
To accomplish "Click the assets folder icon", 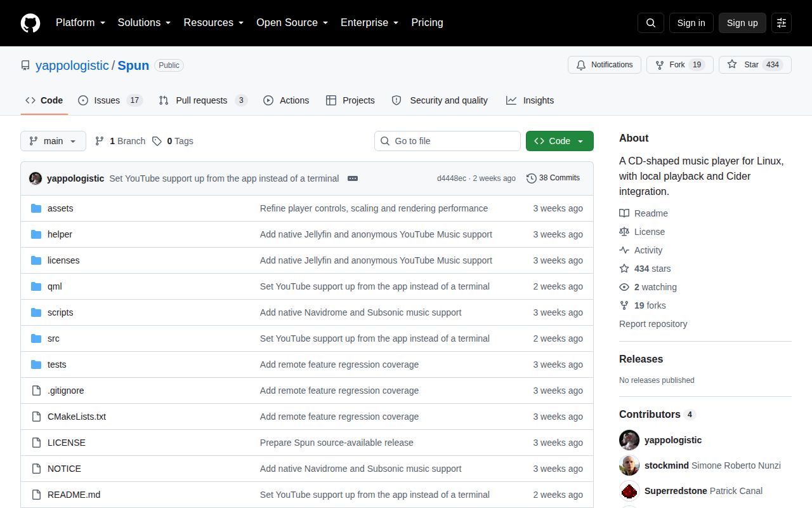I will coord(36,208).
